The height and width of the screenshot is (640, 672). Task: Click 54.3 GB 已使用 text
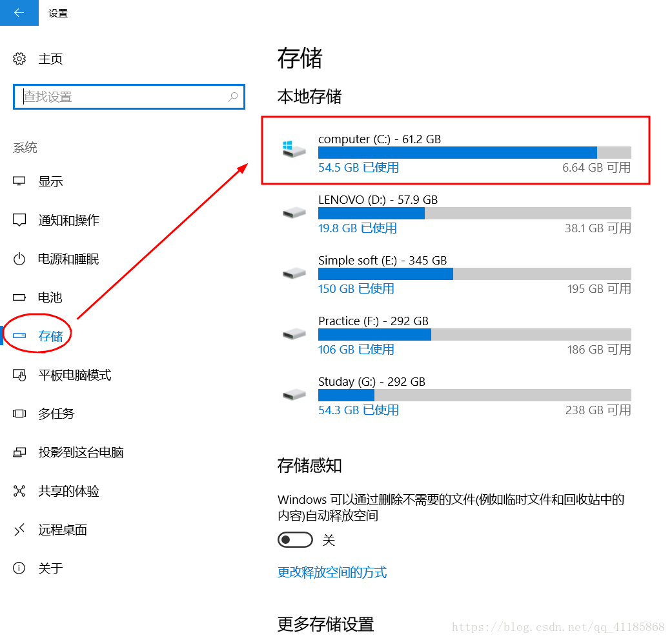(358, 410)
